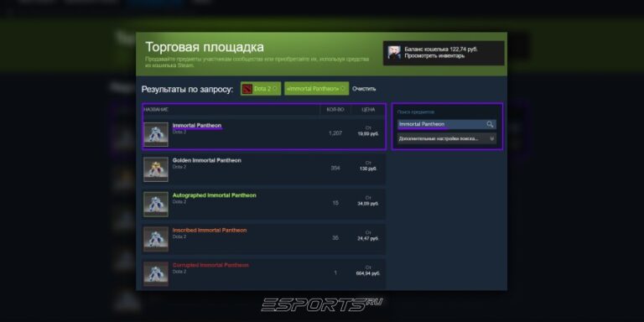Sort by the КОЛ-ВО column header

click(x=335, y=110)
